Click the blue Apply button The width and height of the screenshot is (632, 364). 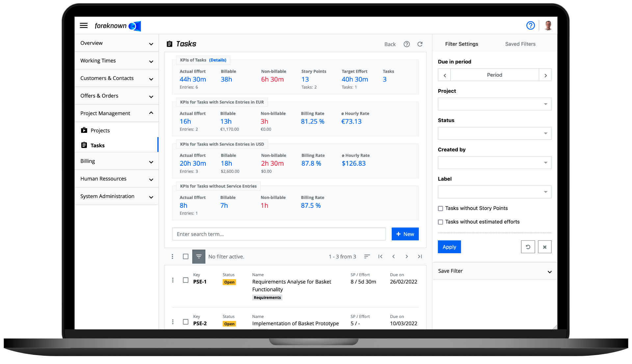click(x=449, y=246)
